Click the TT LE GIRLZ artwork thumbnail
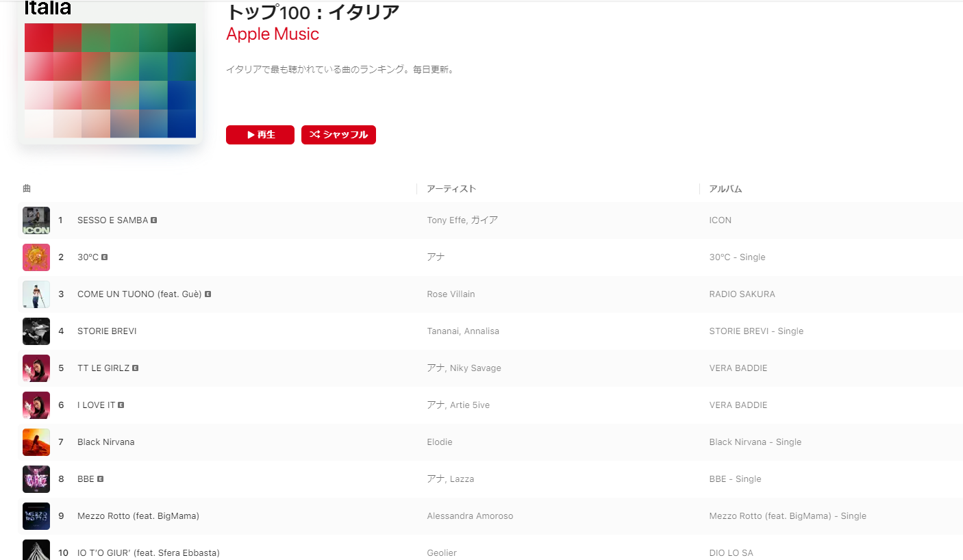The width and height of the screenshot is (963, 560). [x=36, y=368]
